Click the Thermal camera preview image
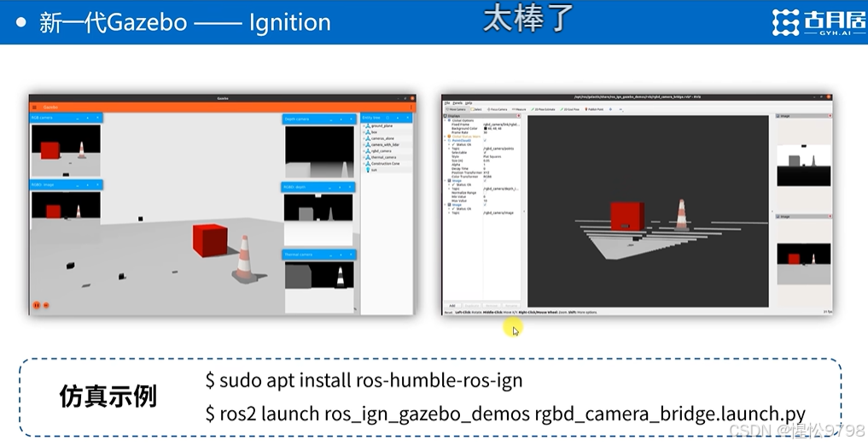868x446 pixels. tap(319, 288)
